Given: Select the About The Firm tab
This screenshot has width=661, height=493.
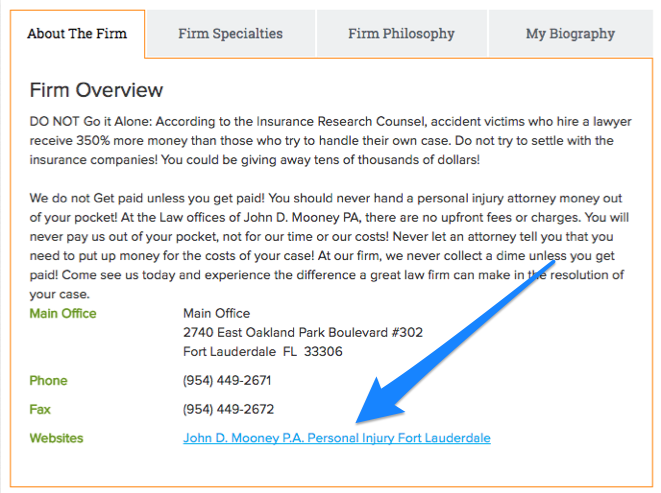Looking at the screenshot, I should click(x=77, y=33).
